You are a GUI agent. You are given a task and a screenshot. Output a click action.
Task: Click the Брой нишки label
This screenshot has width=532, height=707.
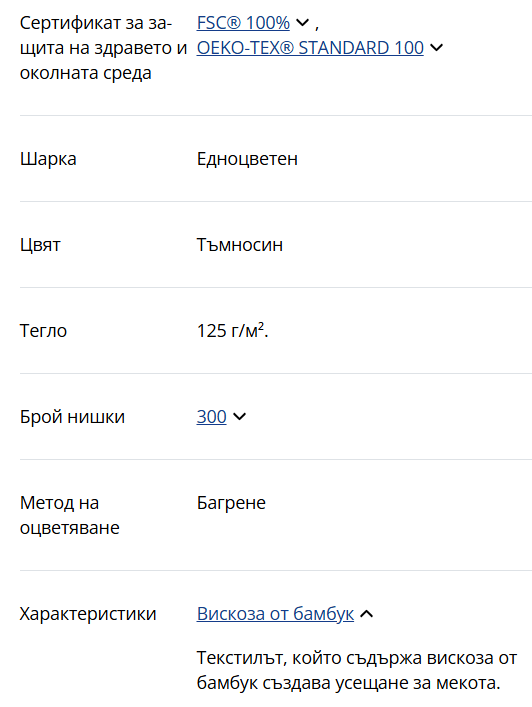(72, 417)
